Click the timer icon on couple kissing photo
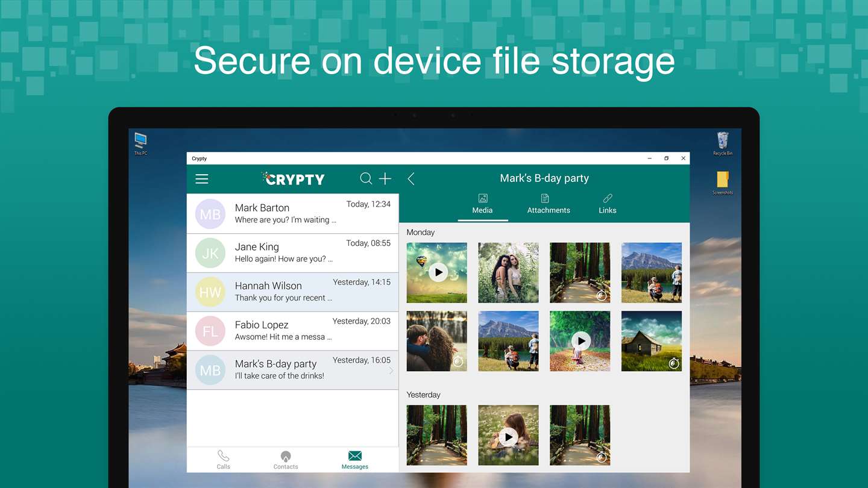The width and height of the screenshot is (868, 488). (458, 361)
